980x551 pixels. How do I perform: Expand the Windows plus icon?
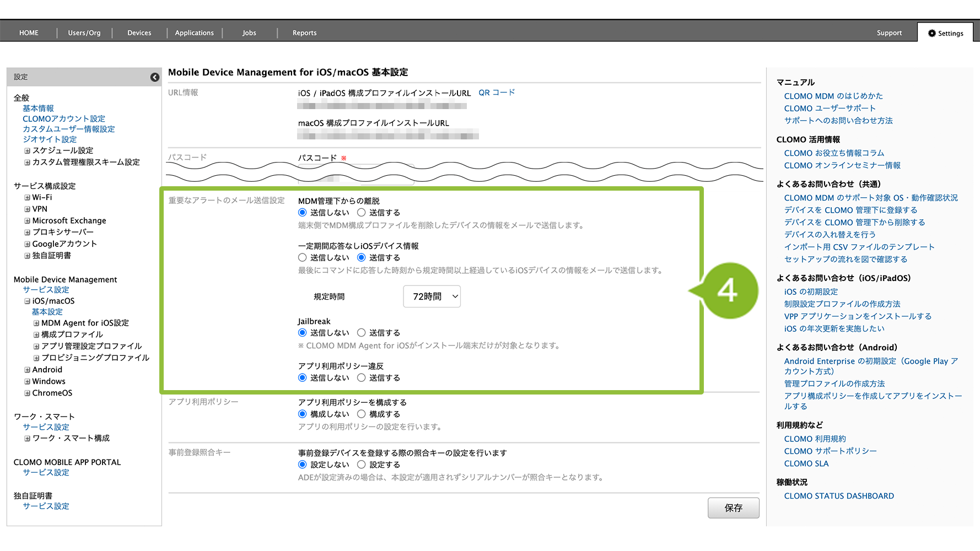(27, 381)
